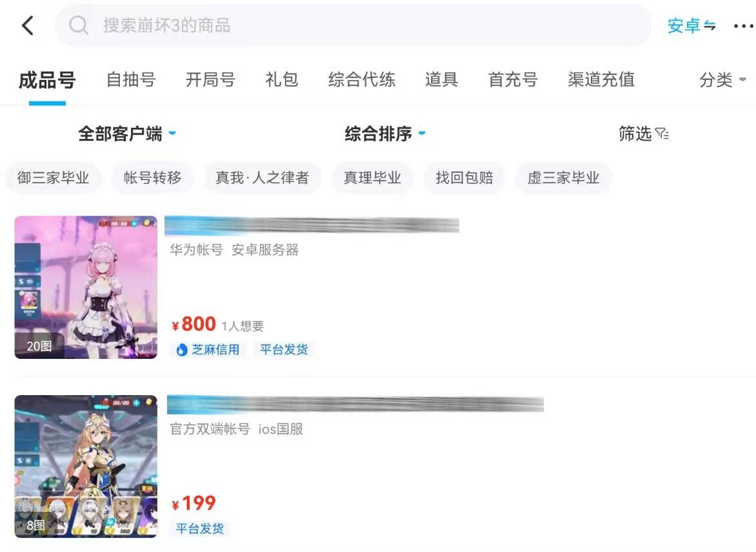The height and width of the screenshot is (552, 756).
Task: Switch to the 自抽号 tab
Action: (x=131, y=79)
